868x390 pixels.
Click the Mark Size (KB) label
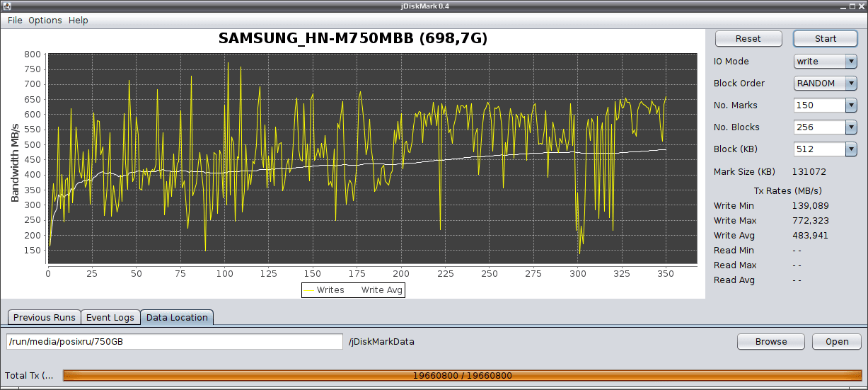click(744, 172)
